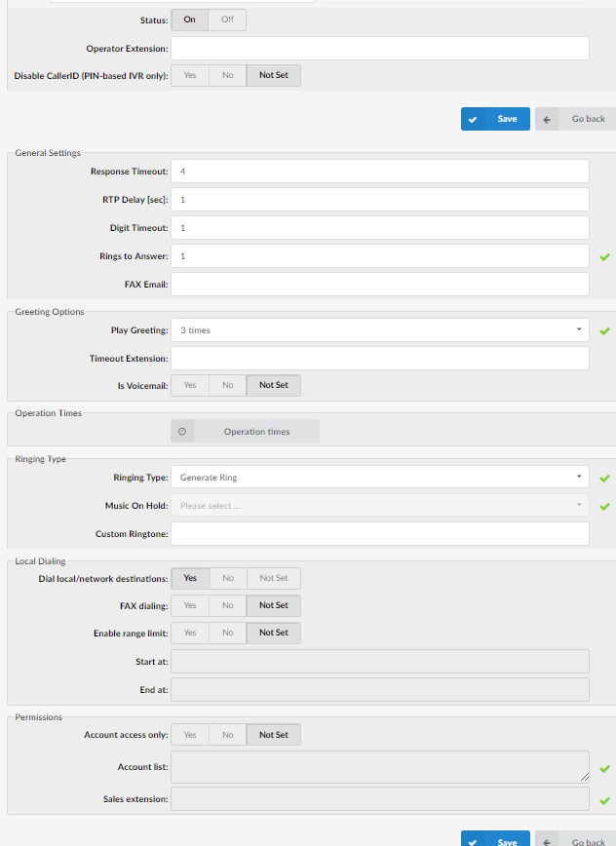Click green checkmark beside Play Greeting
This screenshot has height=846, width=616.
604,331
